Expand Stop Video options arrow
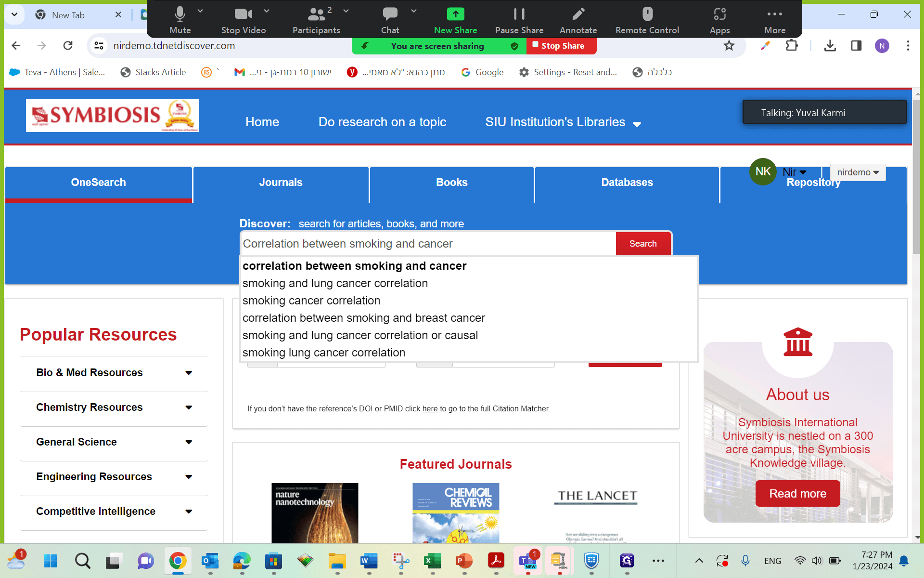 click(267, 11)
